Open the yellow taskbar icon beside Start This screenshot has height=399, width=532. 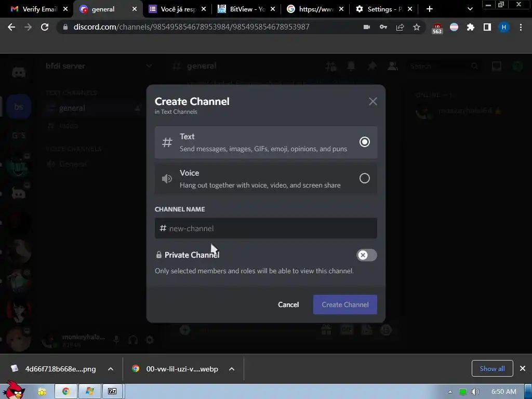click(x=42, y=392)
